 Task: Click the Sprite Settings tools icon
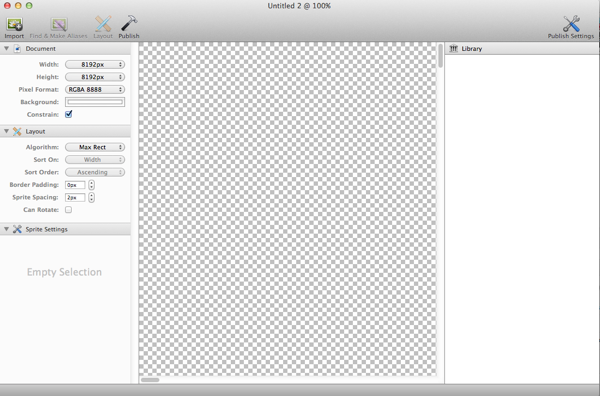pos(17,229)
